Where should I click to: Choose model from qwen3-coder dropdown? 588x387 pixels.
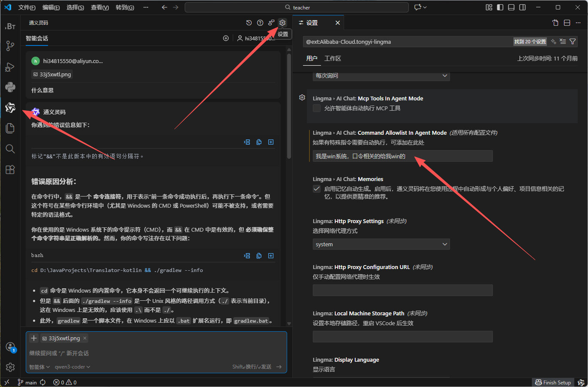click(x=72, y=367)
